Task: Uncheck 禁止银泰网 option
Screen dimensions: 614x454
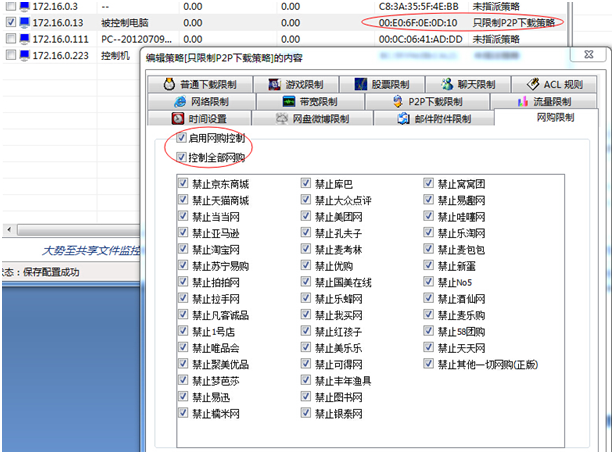Action: tap(306, 413)
